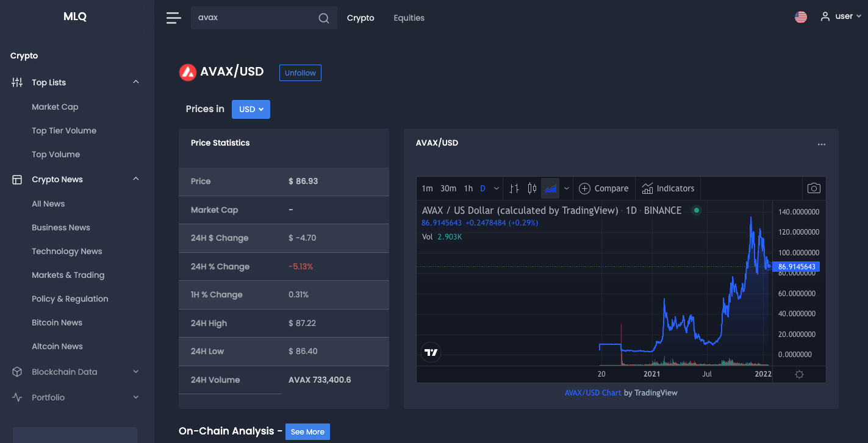The height and width of the screenshot is (443, 868).
Task: Take a chart snapshot with camera icon
Action: click(814, 188)
